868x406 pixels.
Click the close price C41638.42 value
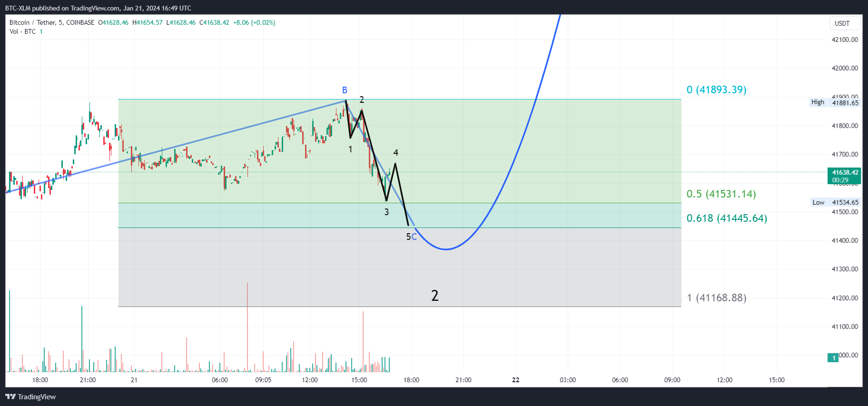(x=214, y=22)
